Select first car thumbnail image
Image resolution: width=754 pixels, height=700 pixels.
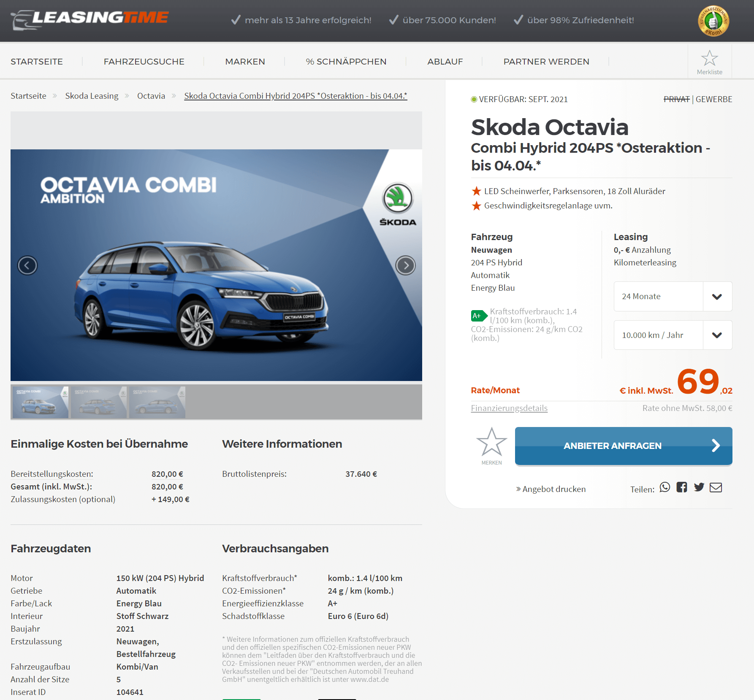pyautogui.click(x=41, y=402)
